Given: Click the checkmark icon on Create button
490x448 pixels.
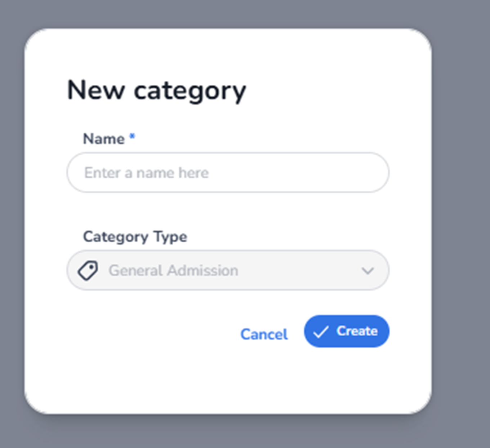Looking at the screenshot, I should 320,332.
